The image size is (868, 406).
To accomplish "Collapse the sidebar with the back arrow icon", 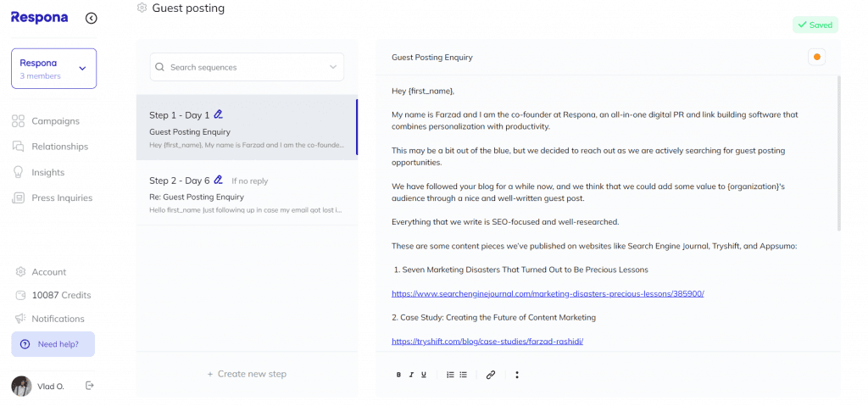I will click(92, 19).
